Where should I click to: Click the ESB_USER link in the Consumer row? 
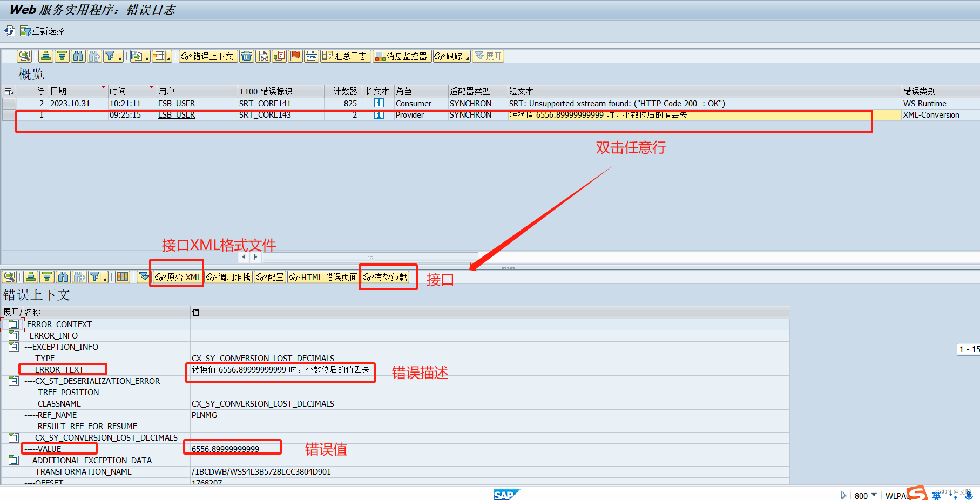176,103
